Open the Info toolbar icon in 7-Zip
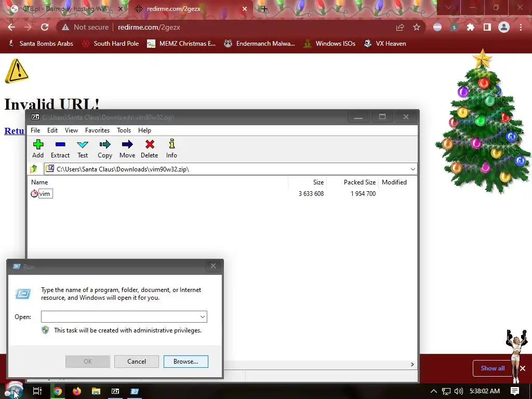532x399 pixels. coord(171,149)
